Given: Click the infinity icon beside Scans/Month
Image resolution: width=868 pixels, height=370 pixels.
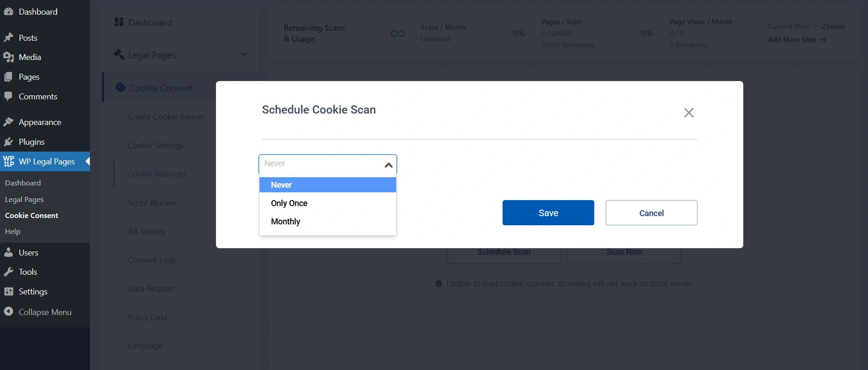Looking at the screenshot, I should pos(397,33).
